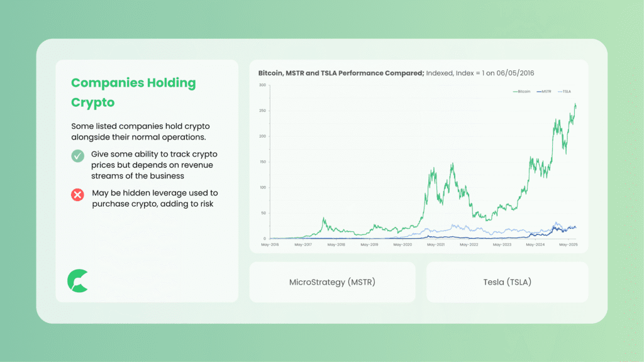This screenshot has height=362, width=644.
Task: Click the May-2017 x-axis label
Action: [x=303, y=244]
